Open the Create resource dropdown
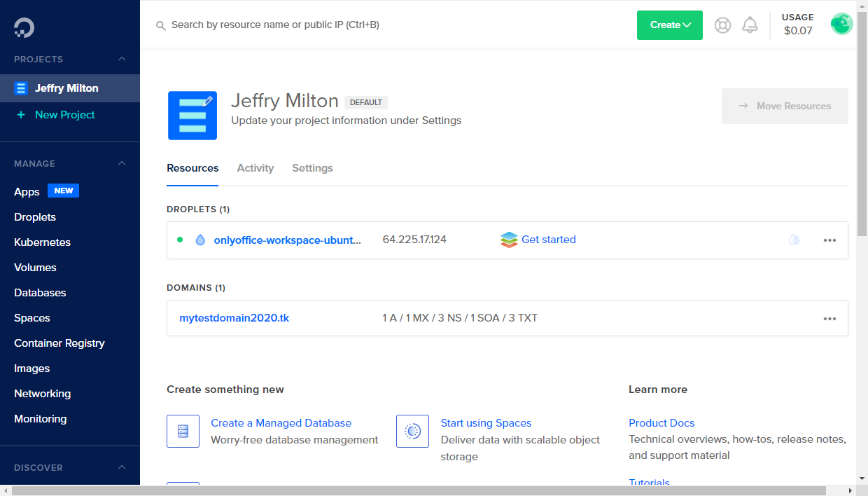868x496 pixels. point(669,25)
